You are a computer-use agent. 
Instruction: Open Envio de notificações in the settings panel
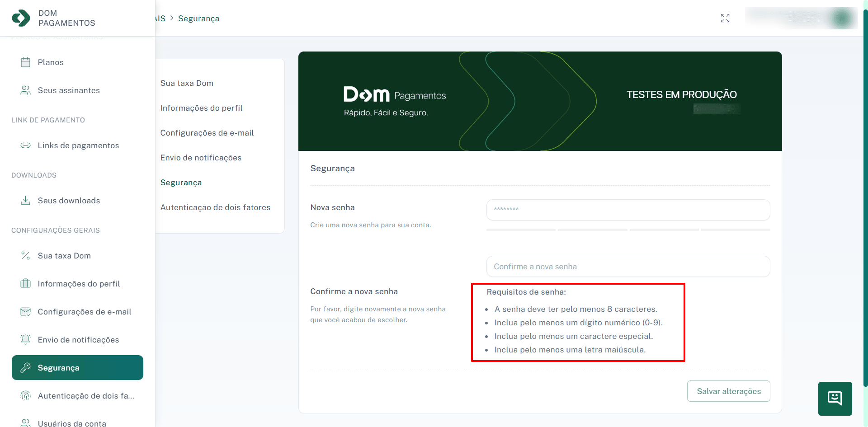tap(200, 157)
